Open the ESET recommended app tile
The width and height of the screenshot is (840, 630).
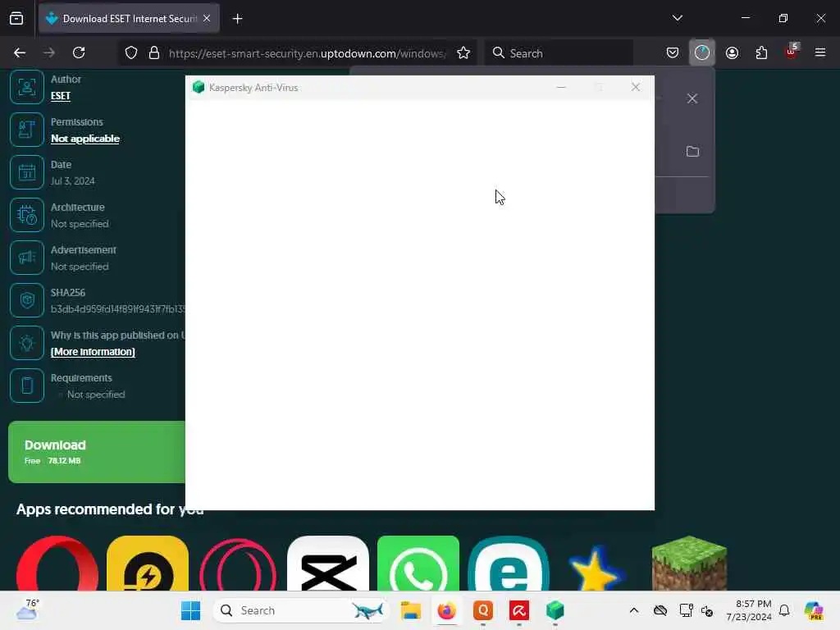point(509,563)
